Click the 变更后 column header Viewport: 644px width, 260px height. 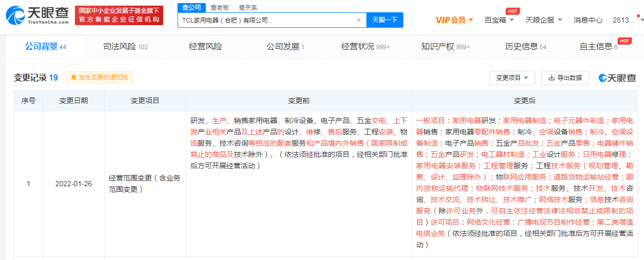tap(524, 101)
